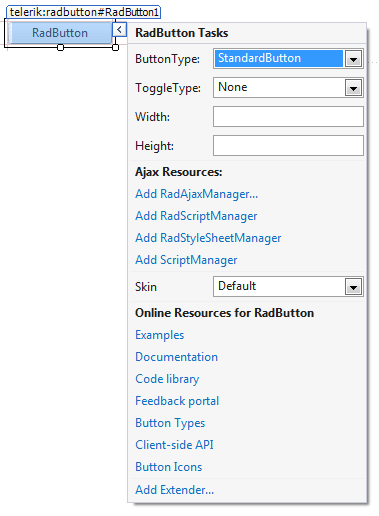379x516 pixels.
Task: Open the Documentation link
Action: pos(176,357)
